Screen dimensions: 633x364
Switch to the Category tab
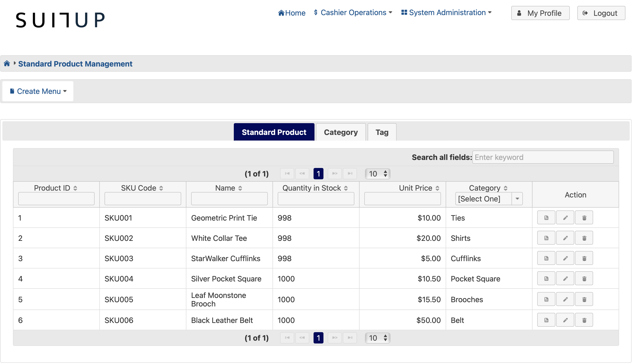[340, 132]
